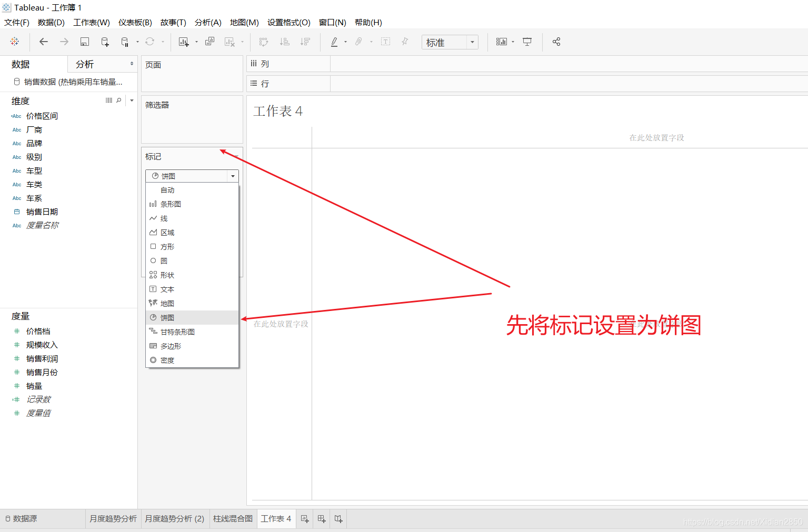Click the 列 columns shelf

[x=527, y=64]
